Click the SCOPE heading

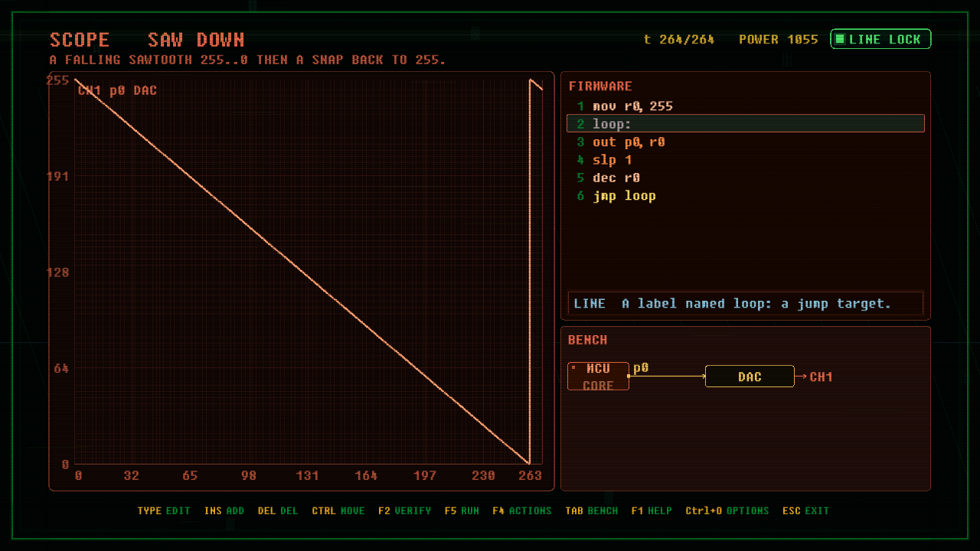click(x=80, y=40)
